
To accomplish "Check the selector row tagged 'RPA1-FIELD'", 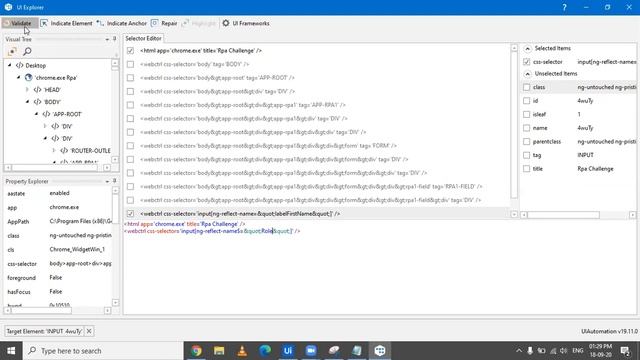I will click(130, 187).
